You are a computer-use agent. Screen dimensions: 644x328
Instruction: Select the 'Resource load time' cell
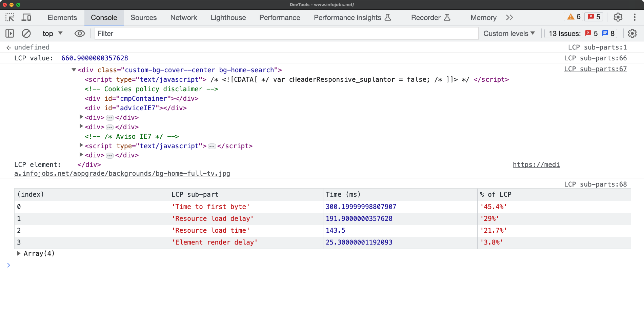[x=246, y=231]
